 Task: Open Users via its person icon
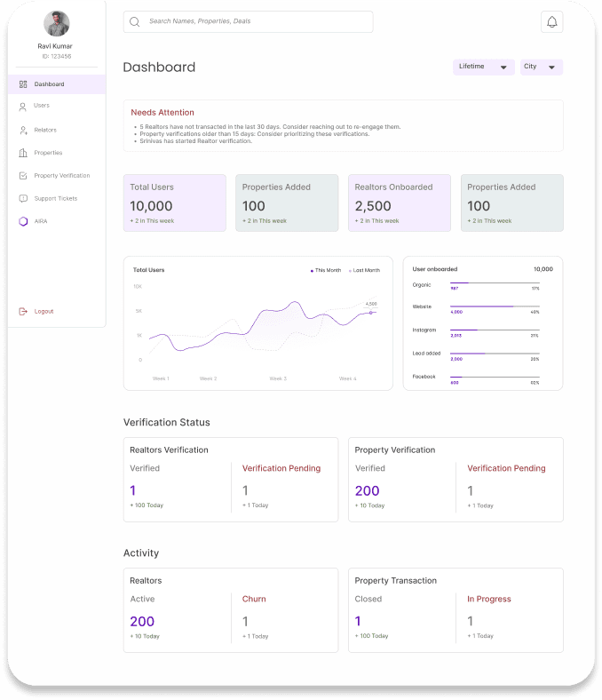pyautogui.click(x=23, y=107)
